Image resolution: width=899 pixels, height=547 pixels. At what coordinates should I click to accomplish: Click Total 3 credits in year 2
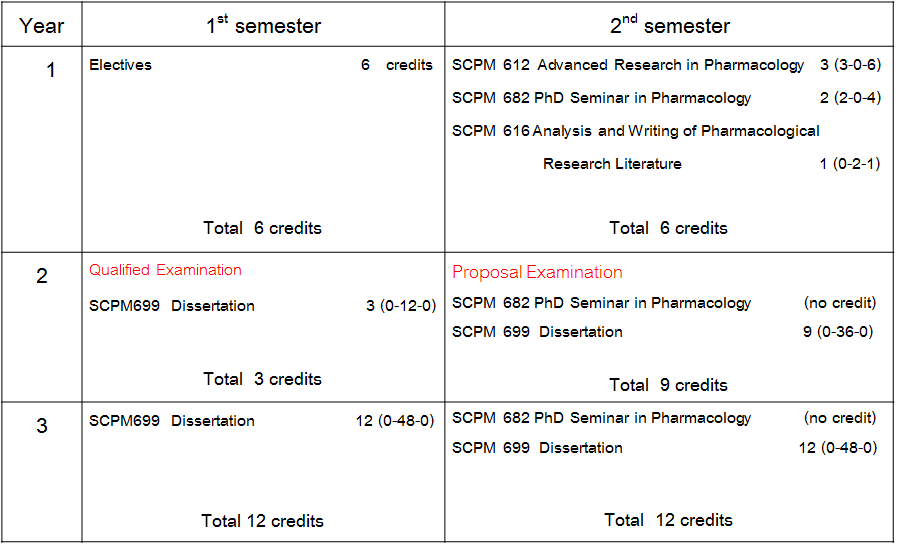(262, 379)
